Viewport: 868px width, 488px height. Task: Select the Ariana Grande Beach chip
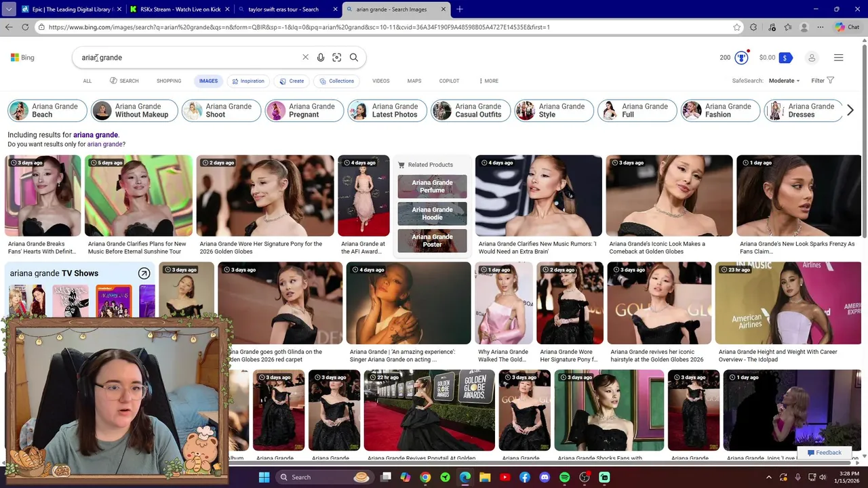pyautogui.click(x=47, y=110)
